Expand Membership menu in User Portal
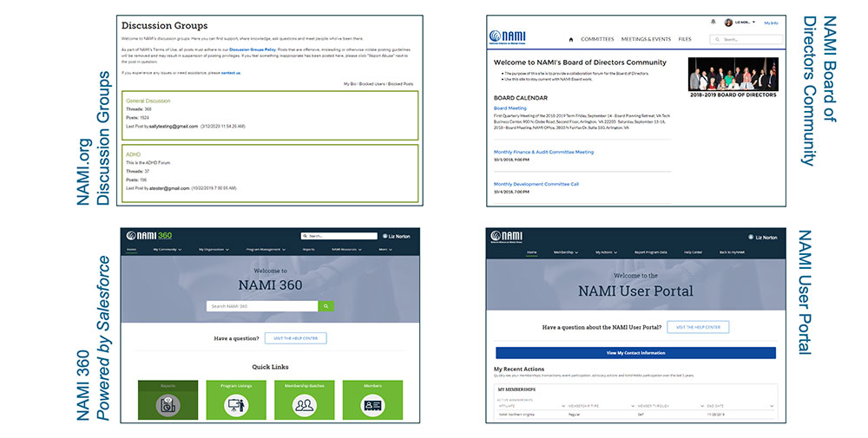The width and height of the screenshot is (868, 438). 566,252
